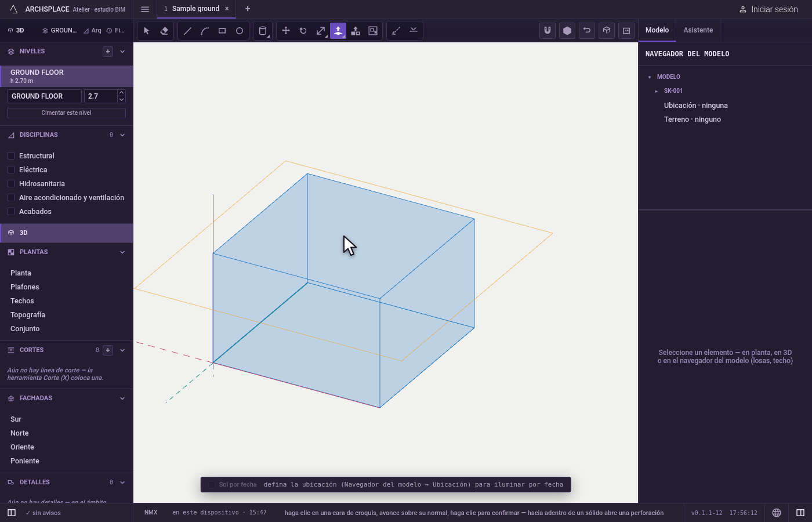The height and width of the screenshot is (522, 812).
Task: Click the undo arrow icon
Action: click(587, 31)
